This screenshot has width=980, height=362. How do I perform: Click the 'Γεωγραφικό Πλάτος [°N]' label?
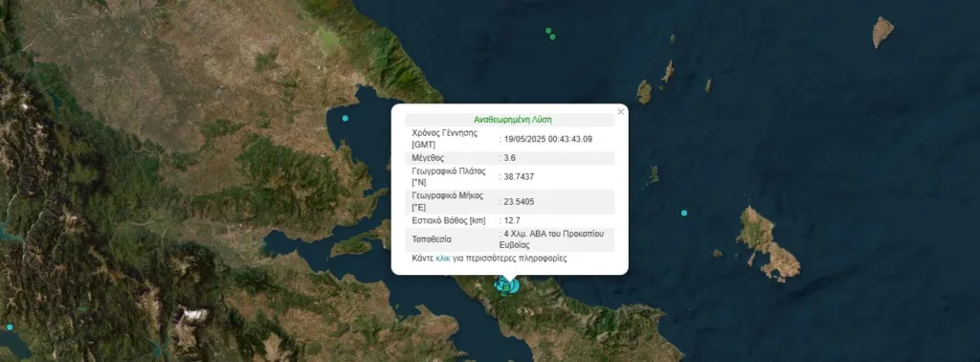pos(448,176)
